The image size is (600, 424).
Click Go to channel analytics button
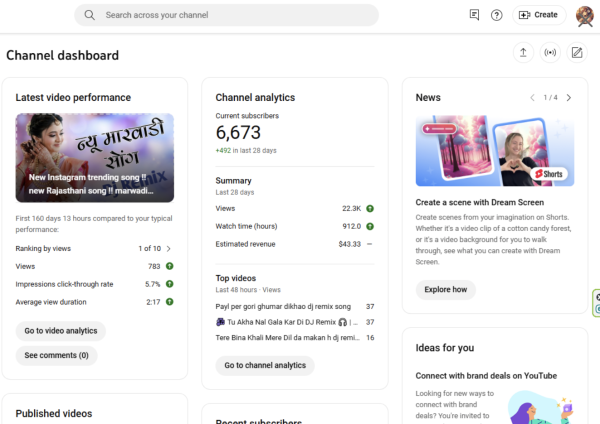(265, 366)
